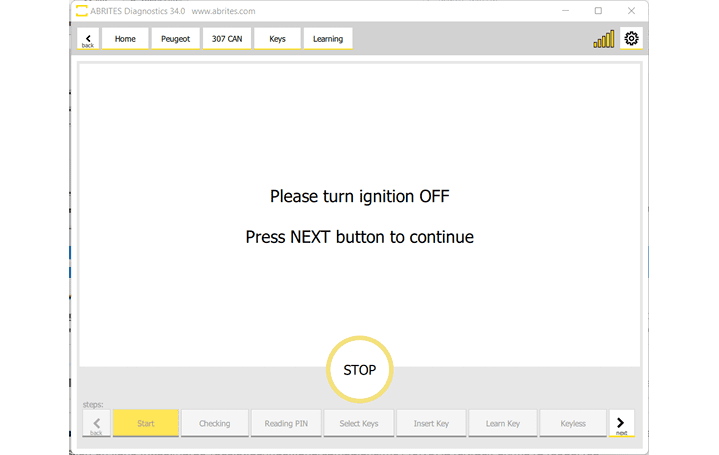Select the Learning breadcrumb

328,39
